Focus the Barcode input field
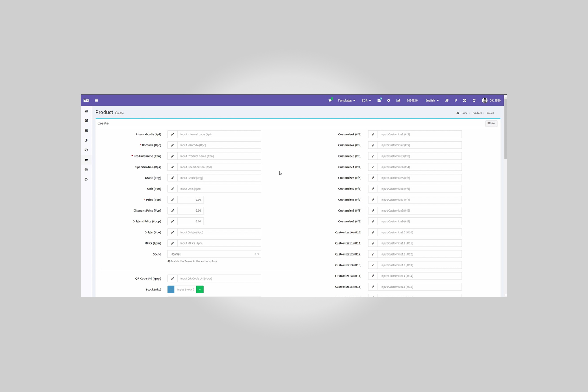Viewport: 588px width, 392px height. click(x=219, y=145)
